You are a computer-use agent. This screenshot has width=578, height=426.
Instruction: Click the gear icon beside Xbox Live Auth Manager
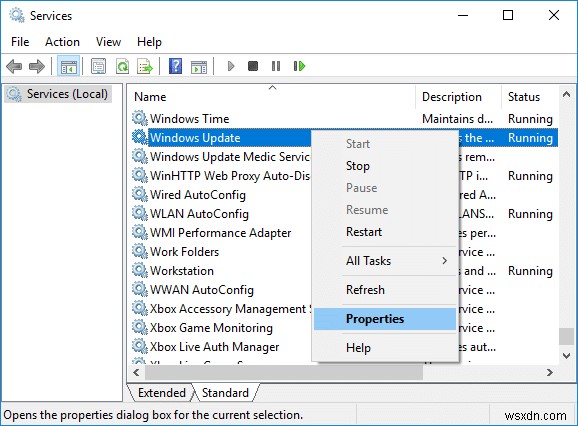point(140,347)
